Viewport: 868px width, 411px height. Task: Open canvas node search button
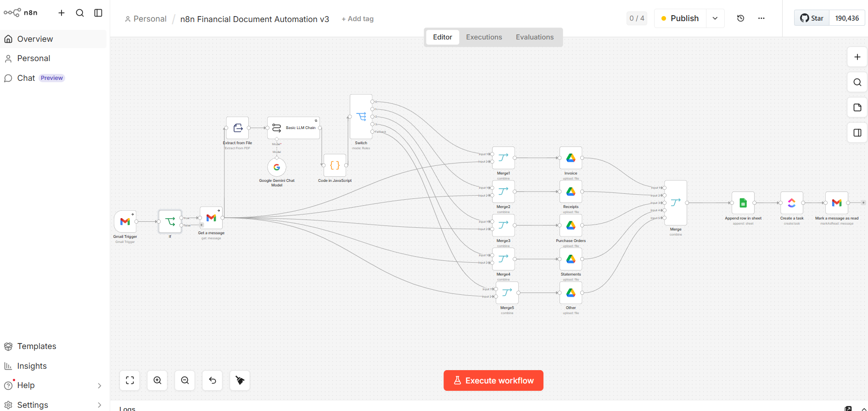click(857, 82)
